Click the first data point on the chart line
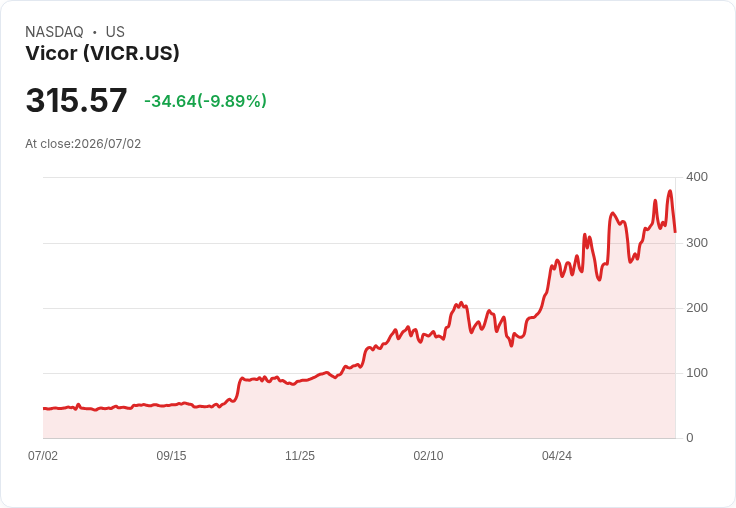 pyautogui.click(x=44, y=408)
